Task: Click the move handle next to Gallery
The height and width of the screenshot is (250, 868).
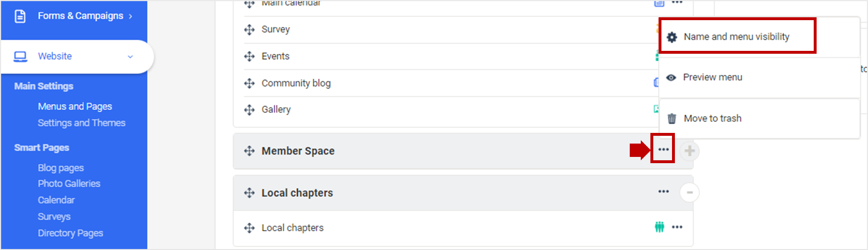Action: coord(249,110)
